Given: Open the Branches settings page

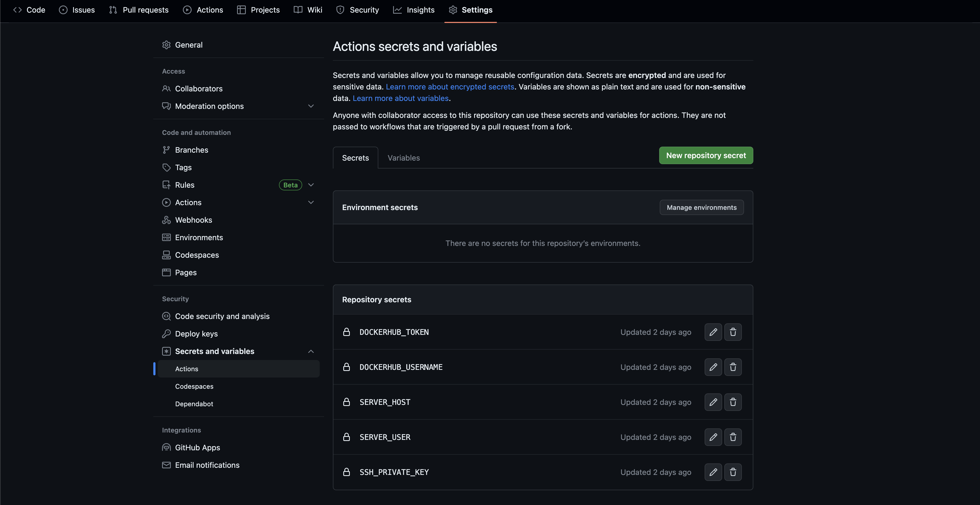Looking at the screenshot, I should pos(191,149).
